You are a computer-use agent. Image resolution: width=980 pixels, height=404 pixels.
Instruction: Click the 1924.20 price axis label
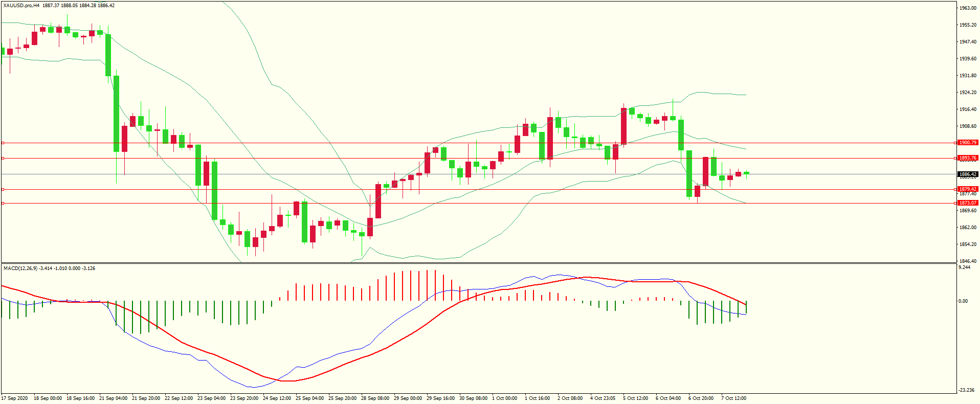(x=968, y=93)
